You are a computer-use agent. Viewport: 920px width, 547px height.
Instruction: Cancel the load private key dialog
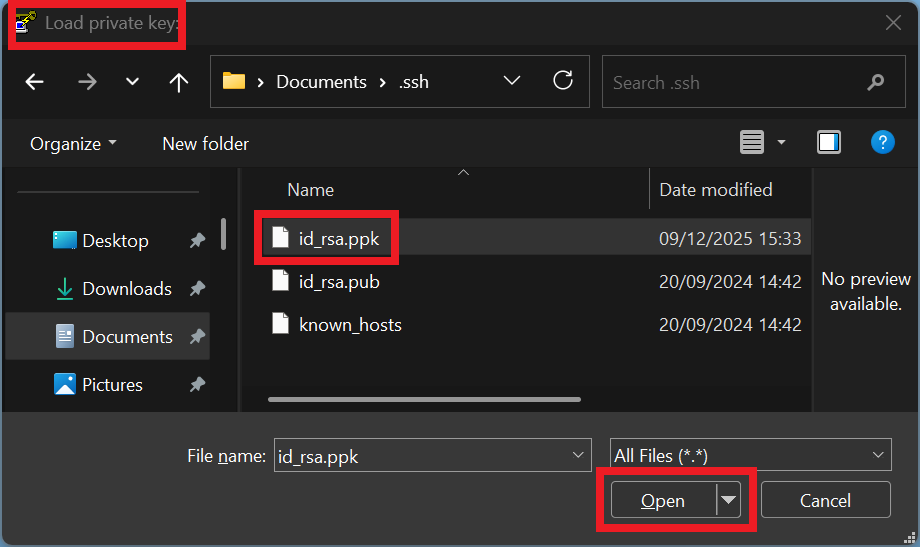pyautogui.click(x=825, y=501)
